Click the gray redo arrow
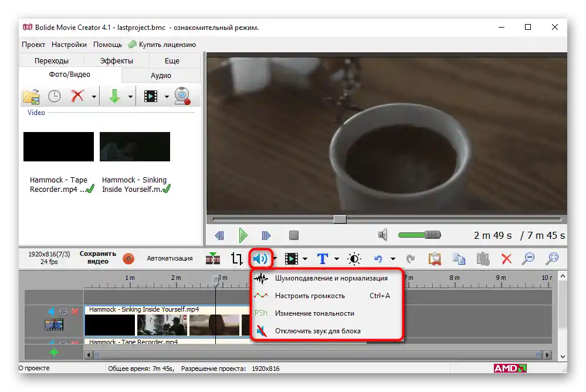 click(x=411, y=258)
